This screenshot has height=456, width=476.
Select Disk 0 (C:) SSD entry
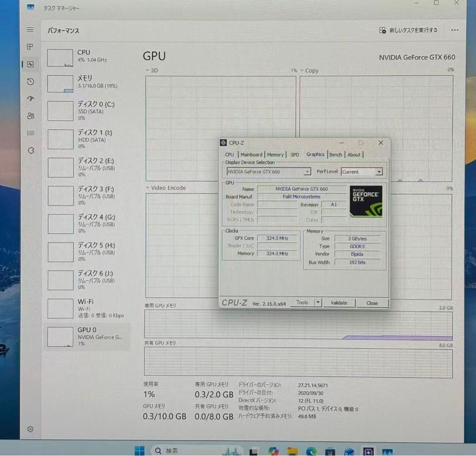click(x=88, y=111)
